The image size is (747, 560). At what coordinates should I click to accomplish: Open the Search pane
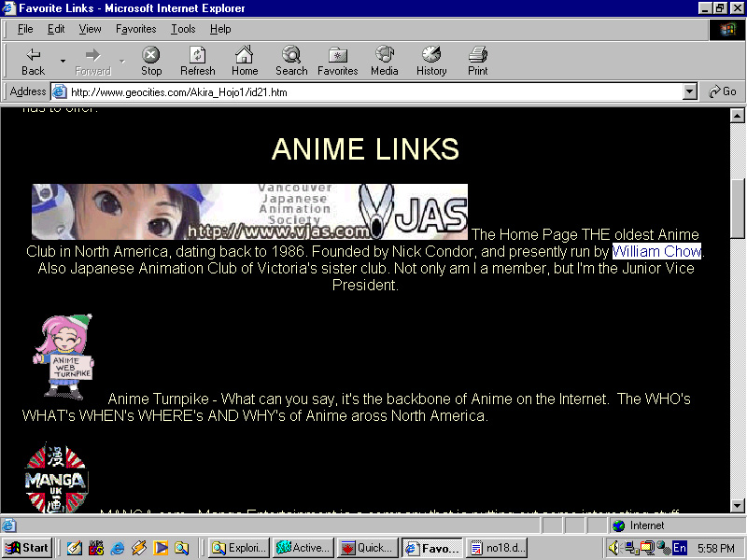291,61
